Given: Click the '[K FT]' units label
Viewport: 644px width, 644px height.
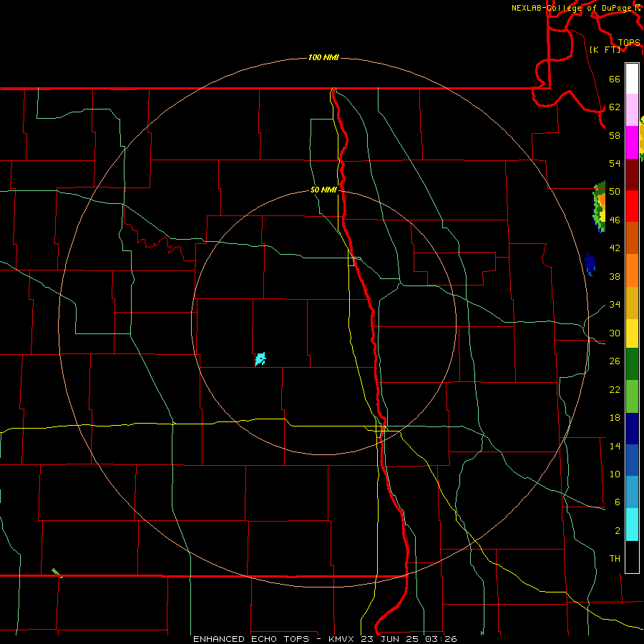Looking at the screenshot, I should [x=605, y=49].
